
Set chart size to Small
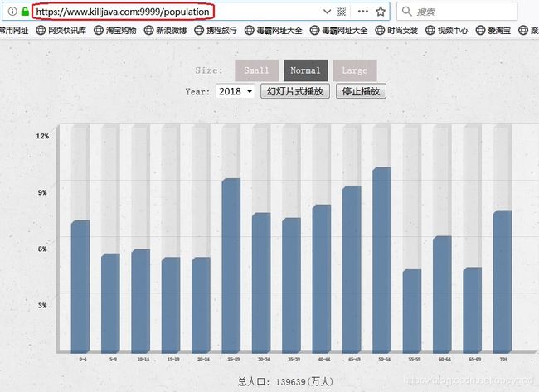click(256, 70)
